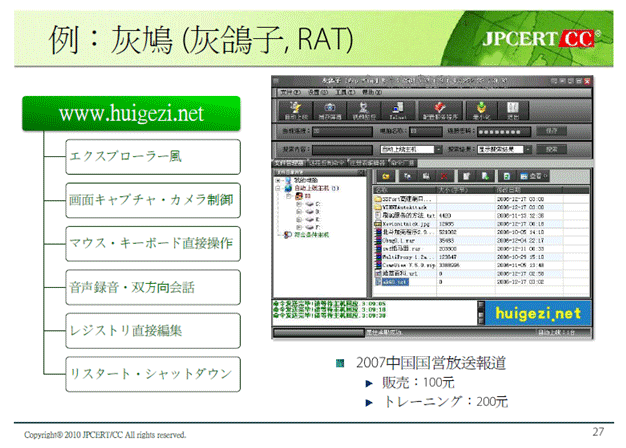The height and width of the screenshot is (448, 626).
Task: Click the new document icon in file toolbar
Action: coord(466,176)
